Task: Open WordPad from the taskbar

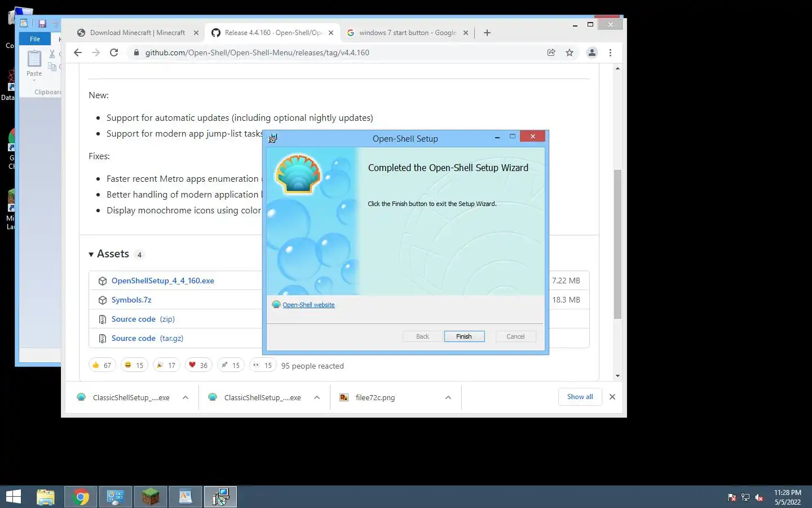Action: point(186,497)
